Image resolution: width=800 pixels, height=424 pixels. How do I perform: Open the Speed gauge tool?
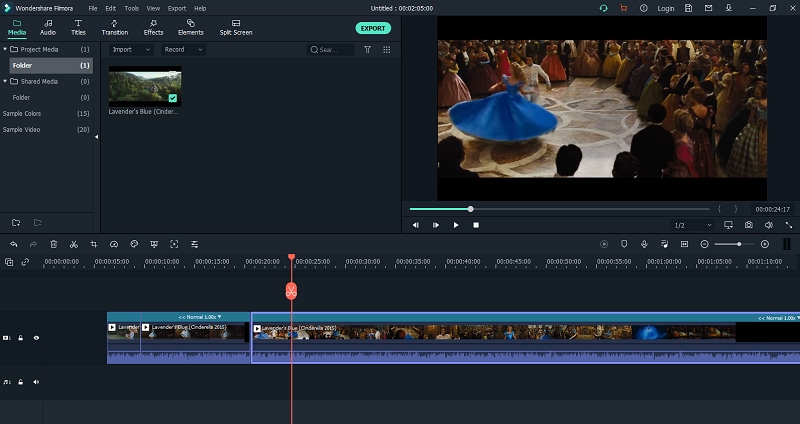coord(114,244)
